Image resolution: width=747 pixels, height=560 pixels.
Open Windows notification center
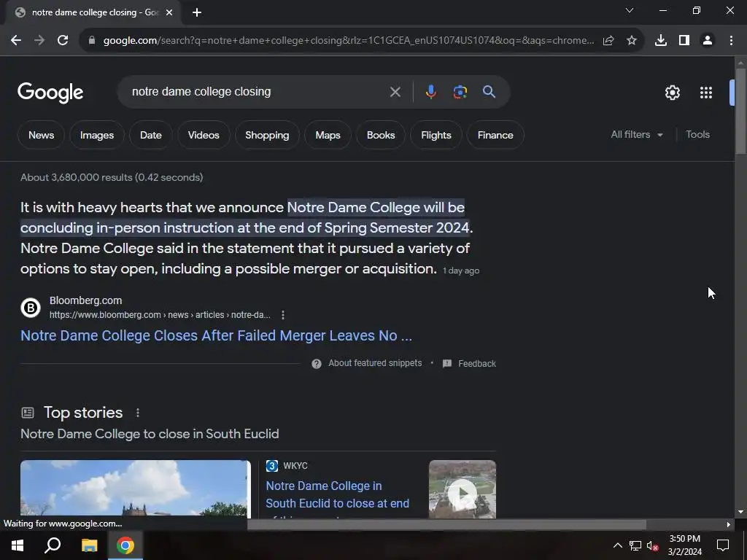(723, 545)
